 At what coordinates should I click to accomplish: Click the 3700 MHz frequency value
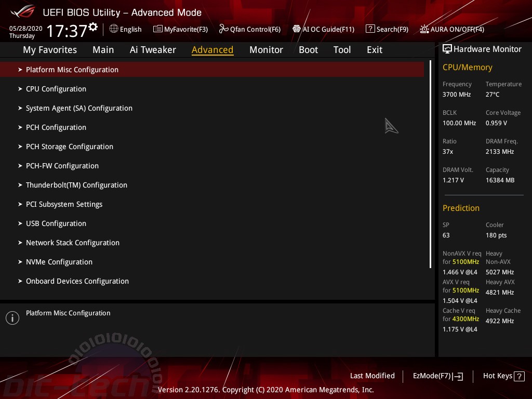(x=457, y=95)
